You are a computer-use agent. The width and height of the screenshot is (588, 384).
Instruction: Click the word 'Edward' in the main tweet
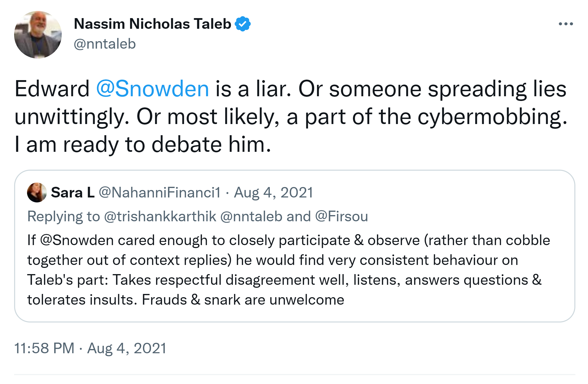click(x=52, y=89)
